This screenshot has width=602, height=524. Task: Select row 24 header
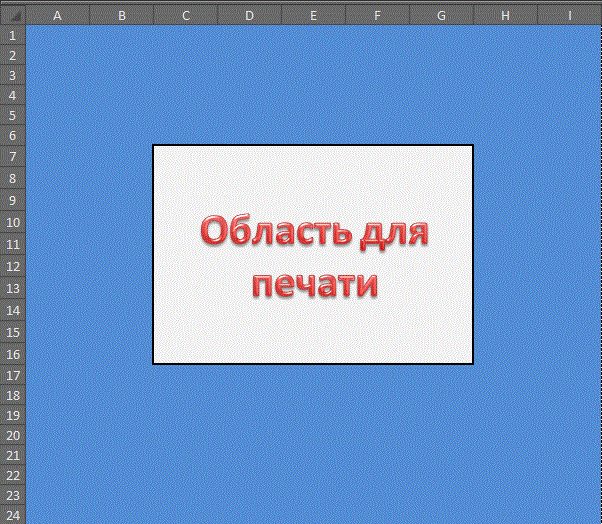coord(12,515)
